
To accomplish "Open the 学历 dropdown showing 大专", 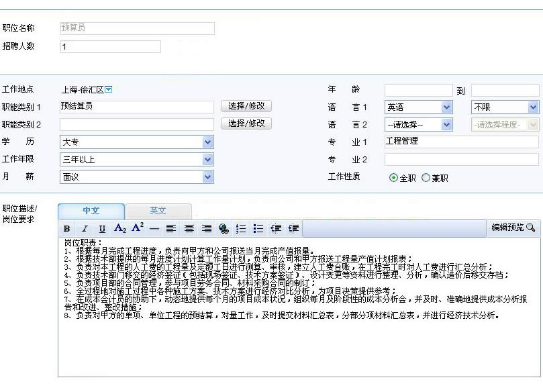I will point(137,142).
